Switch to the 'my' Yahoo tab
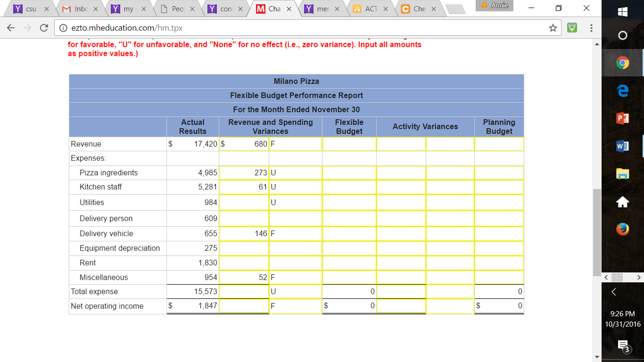Screen dimensions: 644x362 128,9
